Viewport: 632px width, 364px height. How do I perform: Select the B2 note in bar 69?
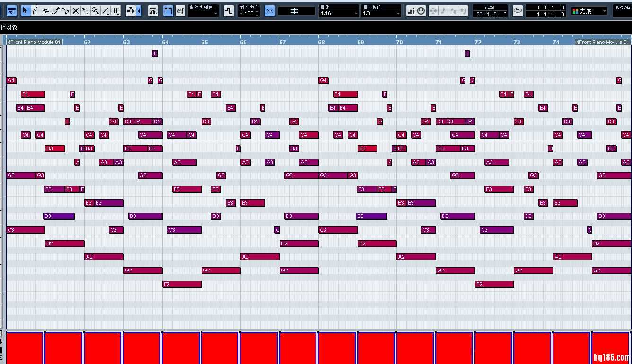(x=377, y=243)
